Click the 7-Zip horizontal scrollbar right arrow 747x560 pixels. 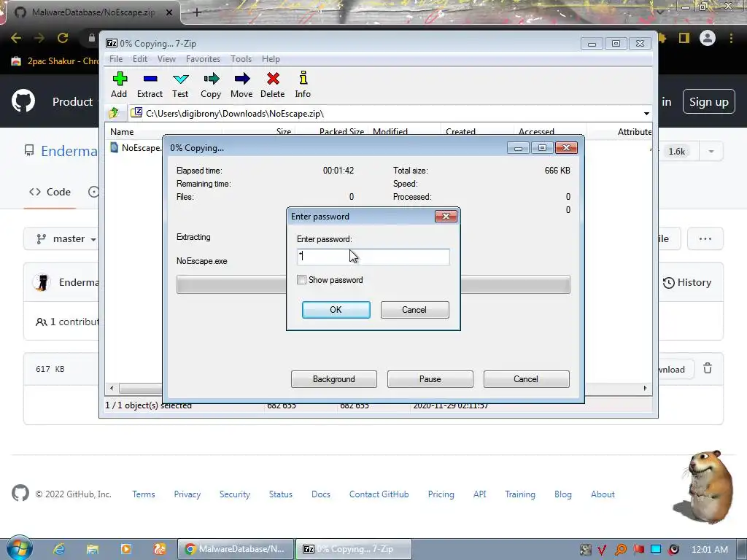645,388
